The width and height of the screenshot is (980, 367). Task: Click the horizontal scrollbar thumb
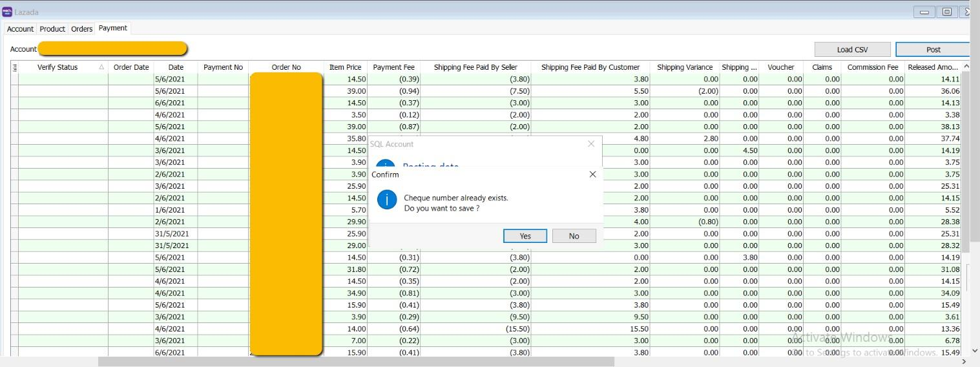[x=355, y=362]
